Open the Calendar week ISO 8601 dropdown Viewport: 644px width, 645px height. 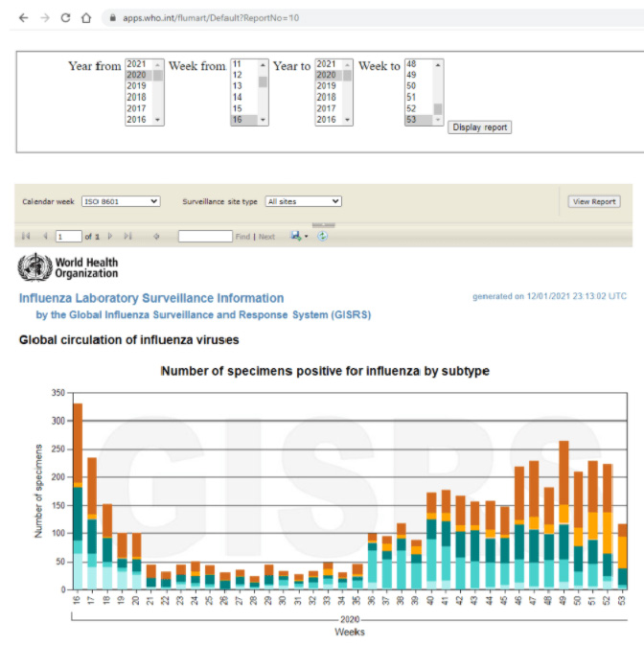pos(121,201)
